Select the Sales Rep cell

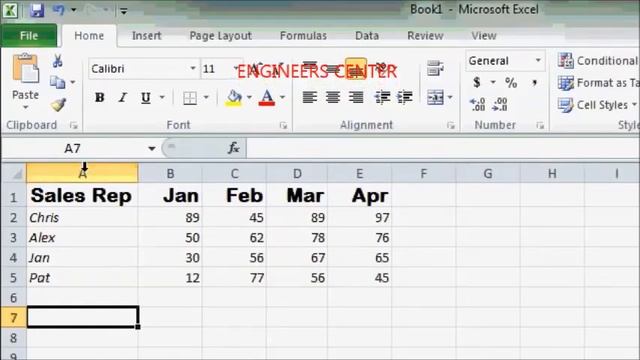82,196
